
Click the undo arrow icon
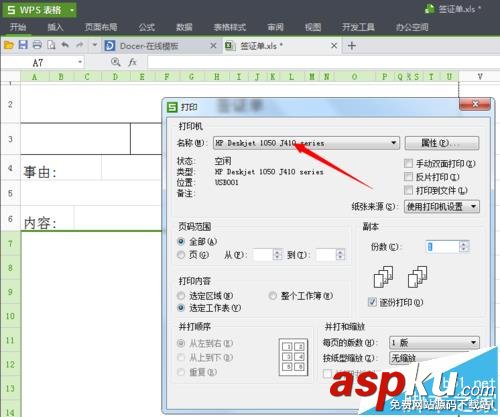65,45
